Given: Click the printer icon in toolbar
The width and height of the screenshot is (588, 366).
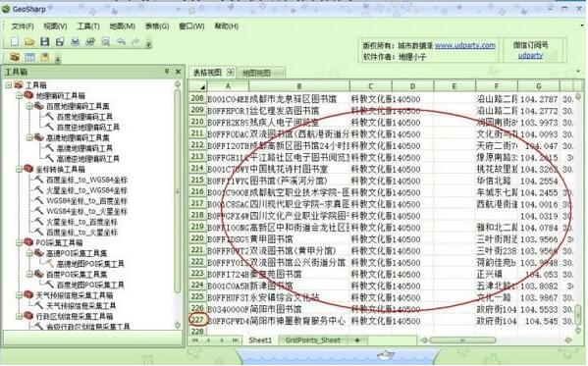Looking at the screenshot, I should [75, 41].
